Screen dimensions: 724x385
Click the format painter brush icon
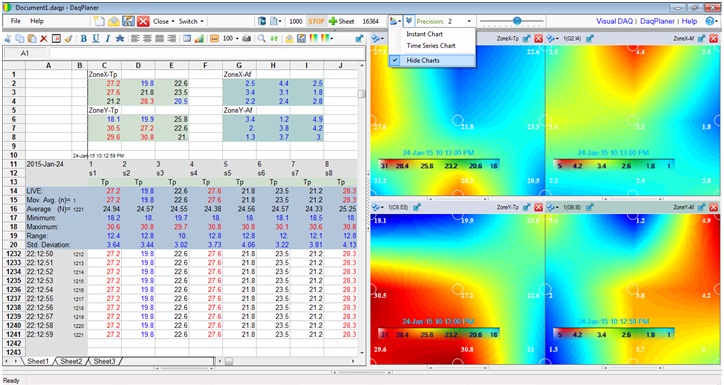(x=68, y=39)
